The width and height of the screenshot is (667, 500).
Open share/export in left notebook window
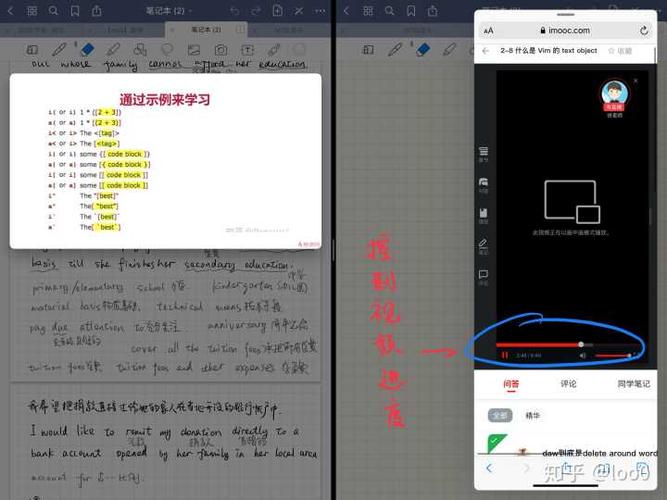click(x=97, y=10)
